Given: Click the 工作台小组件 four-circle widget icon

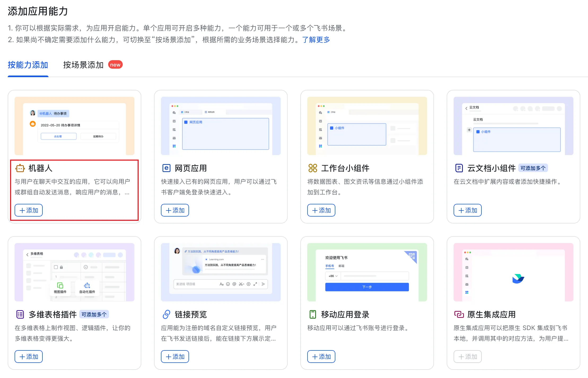Looking at the screenshot, I should (313, 168).
